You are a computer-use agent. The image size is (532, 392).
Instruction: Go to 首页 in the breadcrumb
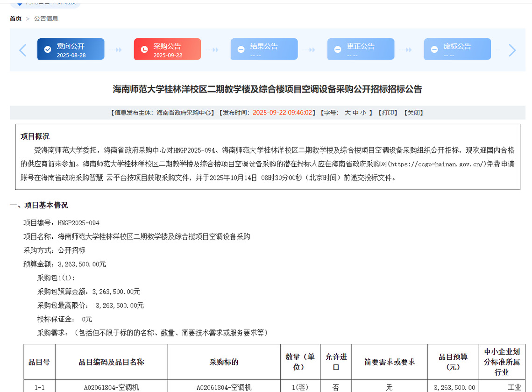tap(15, 19)
